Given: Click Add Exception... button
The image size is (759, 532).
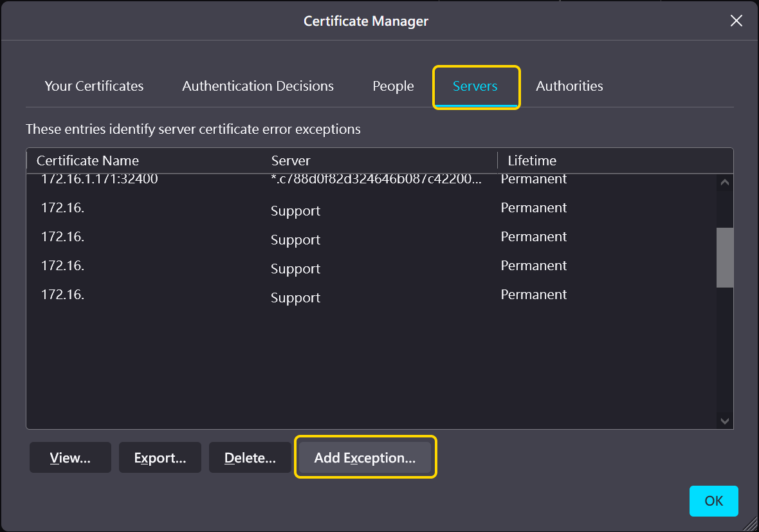Looking at the screenshot, I should tap(365, 457).
